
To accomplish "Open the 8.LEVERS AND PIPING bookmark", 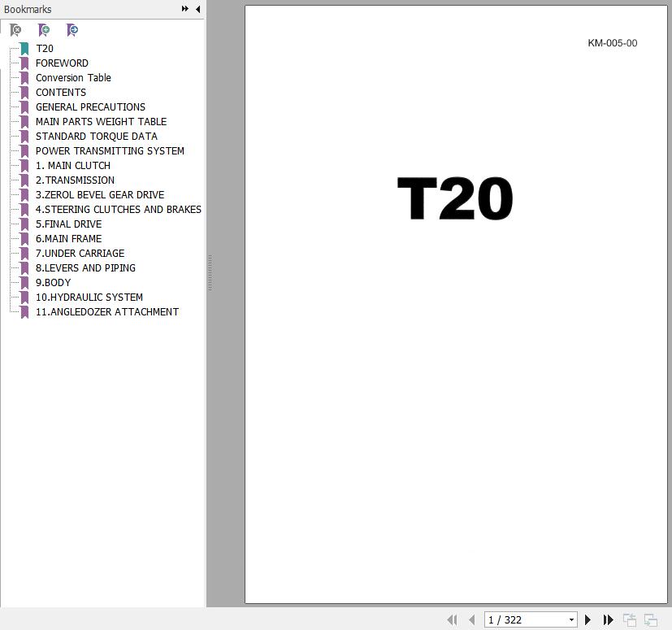I will (85, 267).
